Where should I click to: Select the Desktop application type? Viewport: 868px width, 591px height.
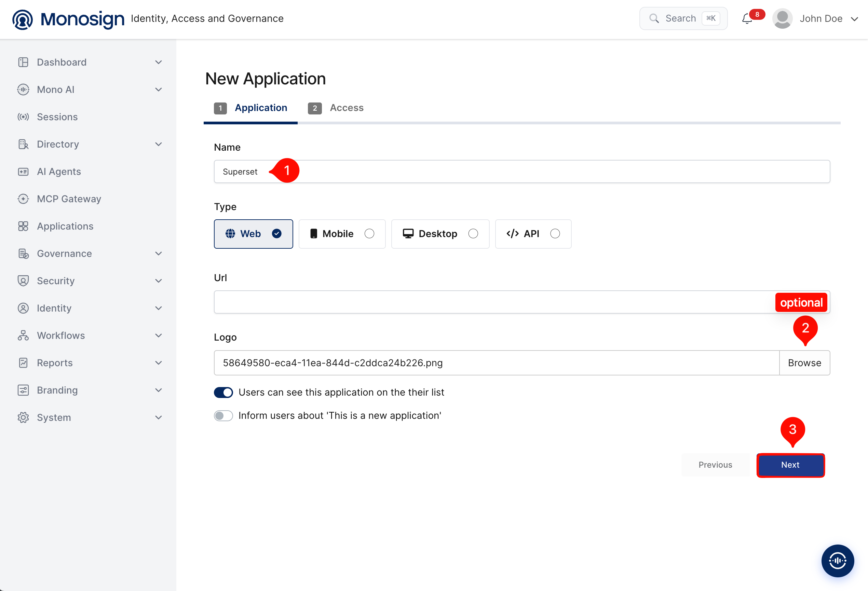click(440, 234)
